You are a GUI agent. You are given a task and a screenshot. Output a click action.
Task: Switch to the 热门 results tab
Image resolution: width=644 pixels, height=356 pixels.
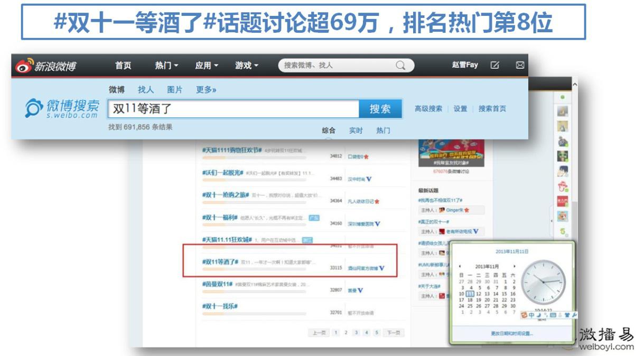click(x=383, y=130)
